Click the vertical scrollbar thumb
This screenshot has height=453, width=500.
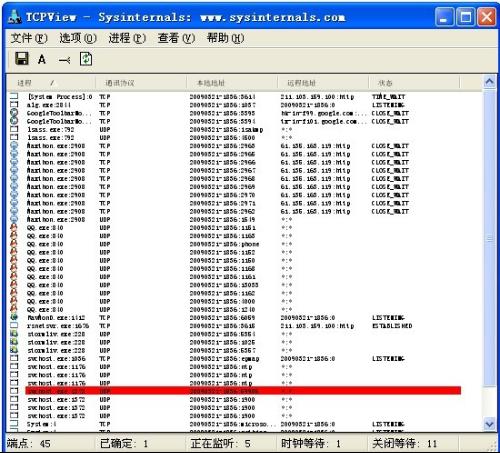(489, 238)
